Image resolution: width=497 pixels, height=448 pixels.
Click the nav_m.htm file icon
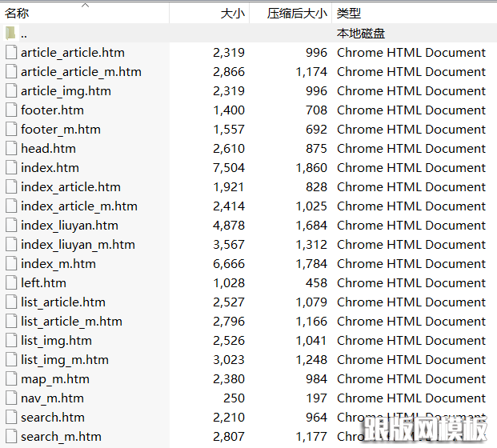[10, 398]
